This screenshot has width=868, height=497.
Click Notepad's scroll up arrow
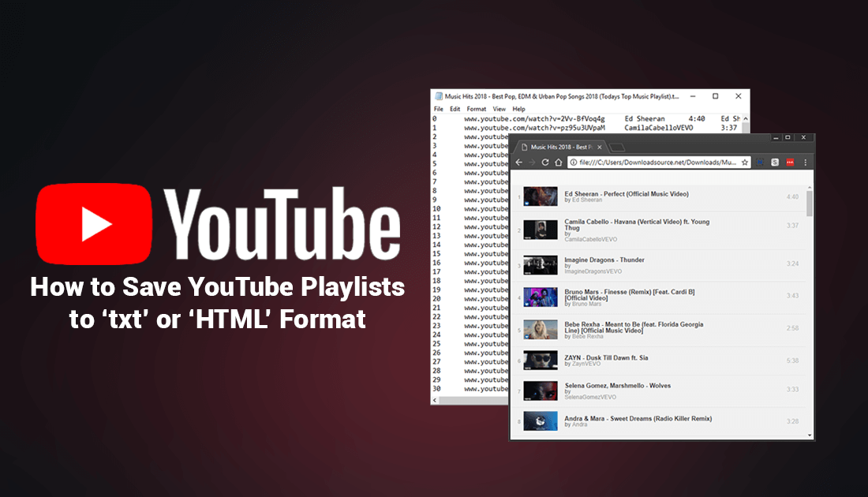[746, 119]
